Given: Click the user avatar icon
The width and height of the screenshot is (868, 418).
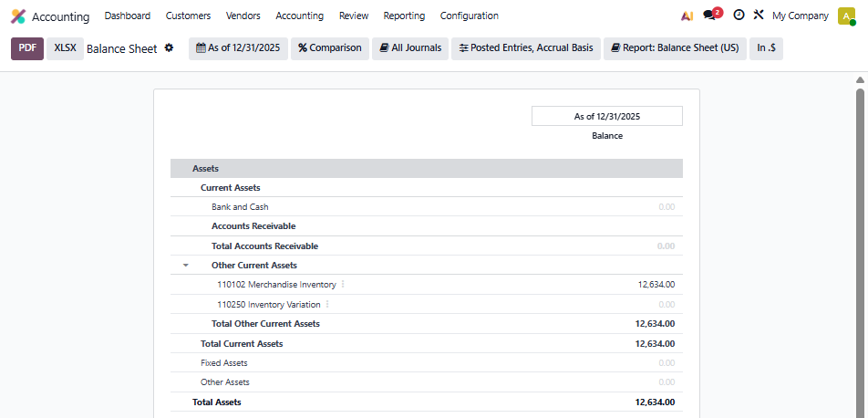Looking at the screenshot, I should point(846,16).
